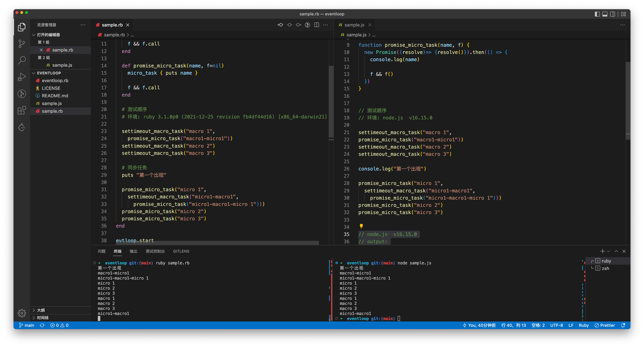Open the Run and Debug view
Image resolution: width=644 pixels, height=347 pixels.
coord(22,77)
